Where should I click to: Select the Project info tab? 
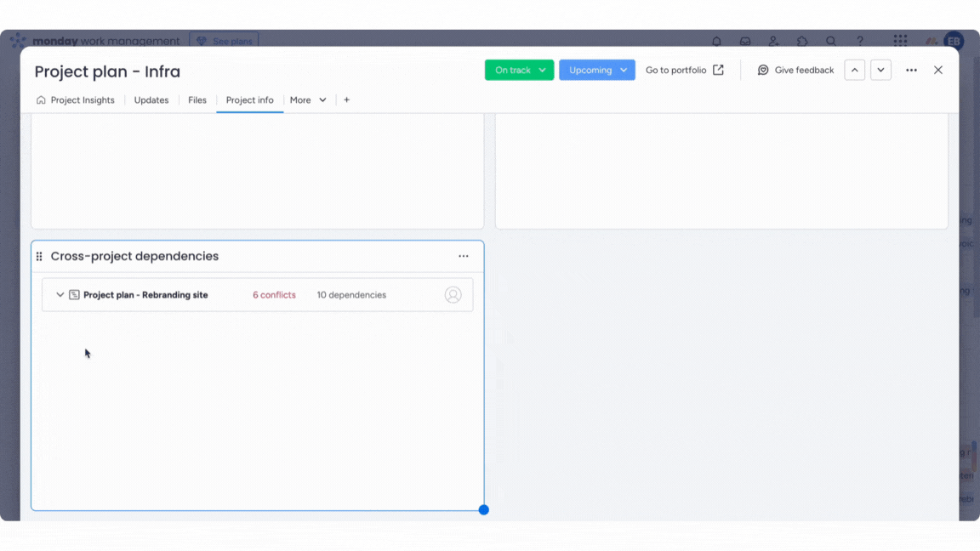(x=249, y=100)
